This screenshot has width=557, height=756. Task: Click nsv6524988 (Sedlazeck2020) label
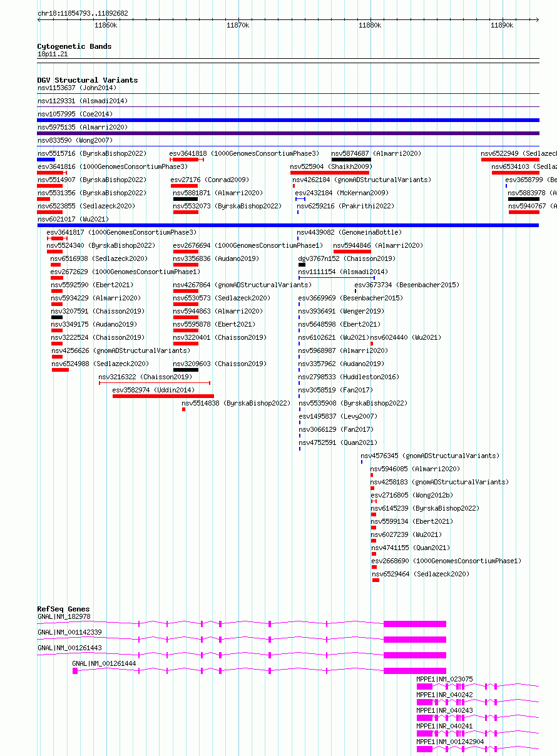click(100, 364)
